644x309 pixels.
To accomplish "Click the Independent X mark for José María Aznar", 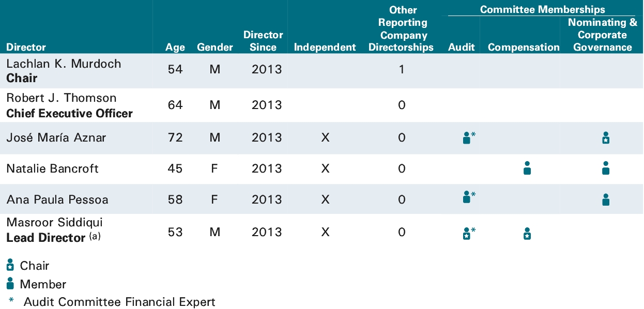I will click(325, 137).
